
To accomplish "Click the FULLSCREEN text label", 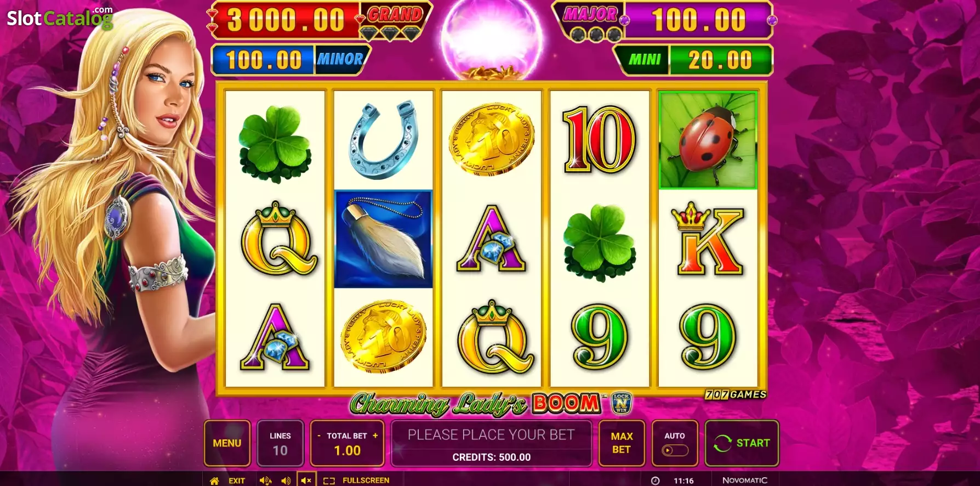I will pyautogui.click(x=366, y=481).
